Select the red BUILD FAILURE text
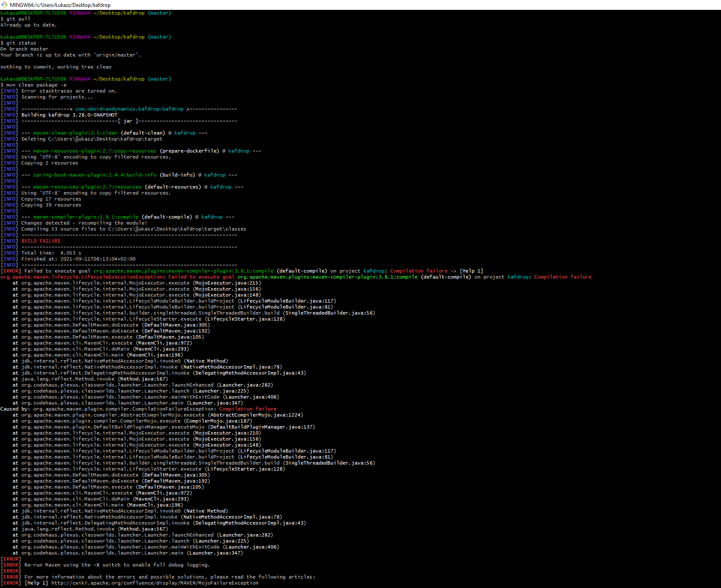The image size is (721, 588). coord(40,240)
